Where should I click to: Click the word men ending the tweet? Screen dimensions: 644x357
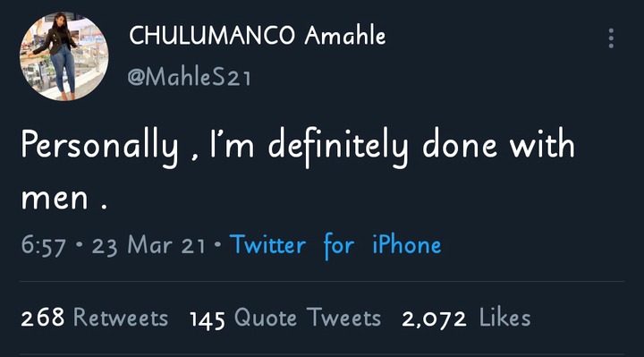tap(55, 200)
